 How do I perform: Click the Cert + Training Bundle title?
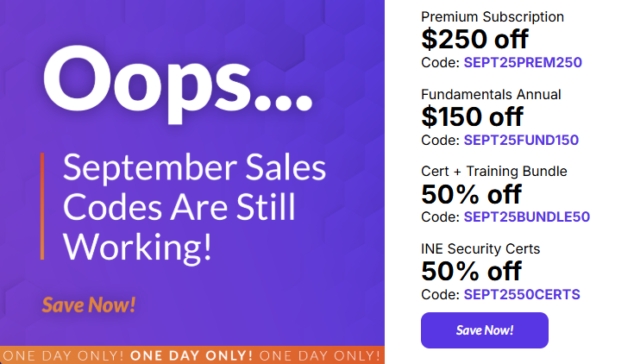(x=493, y=171)
